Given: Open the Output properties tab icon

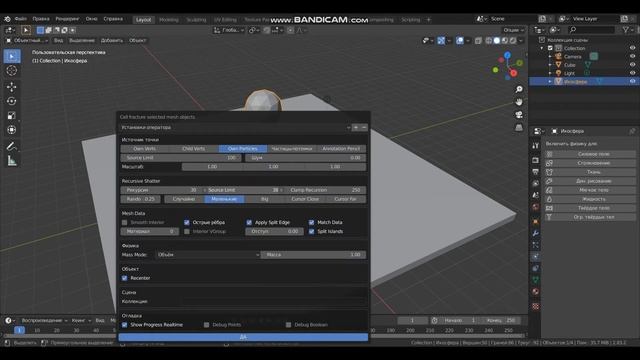Looking at the screenshot, I should (536, 172).
